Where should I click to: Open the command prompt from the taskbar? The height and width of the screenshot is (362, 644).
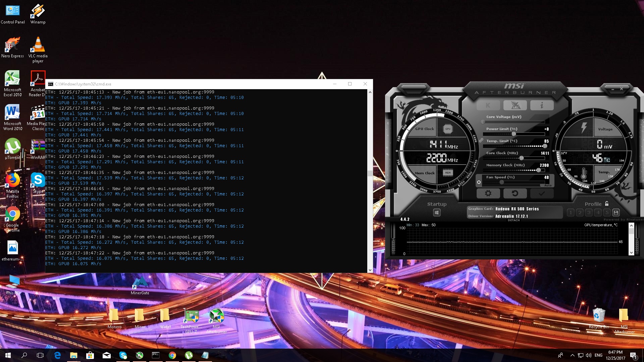point(156,355)
